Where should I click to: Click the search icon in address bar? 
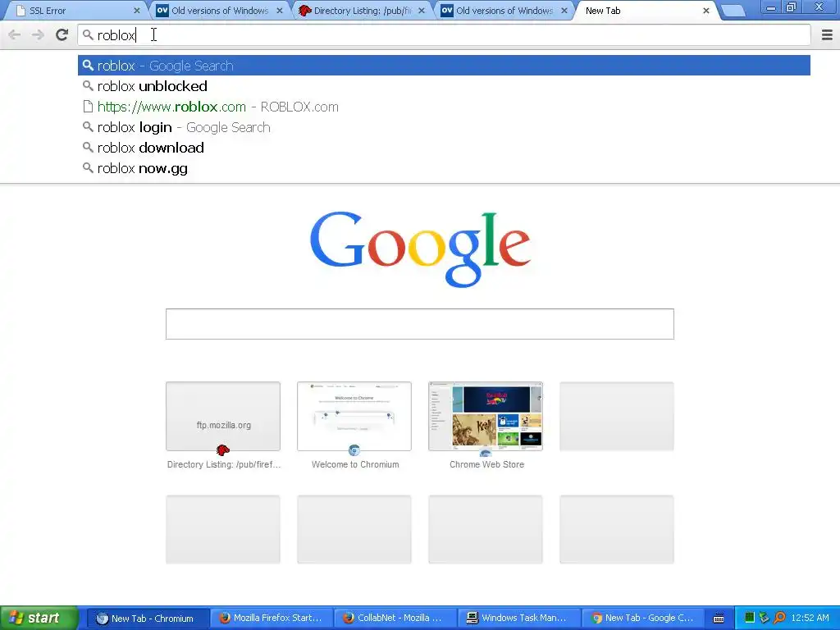pos(88,34)
